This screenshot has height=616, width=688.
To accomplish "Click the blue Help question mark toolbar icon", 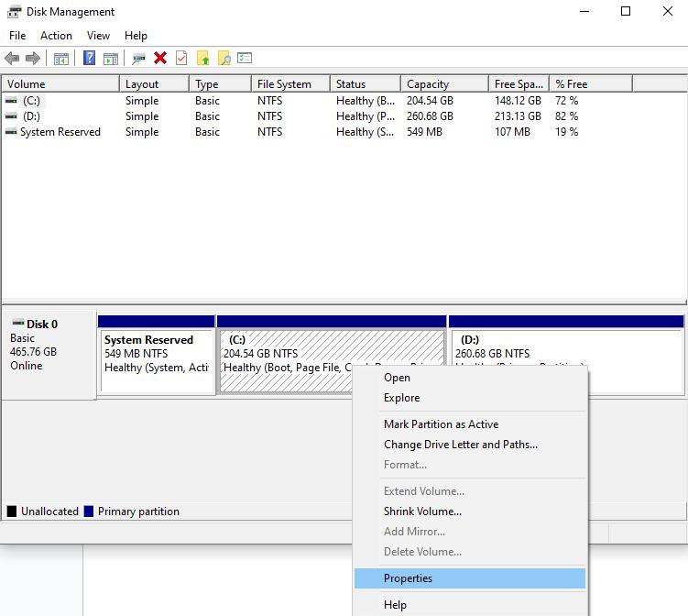I will click(x=89, y=59).
